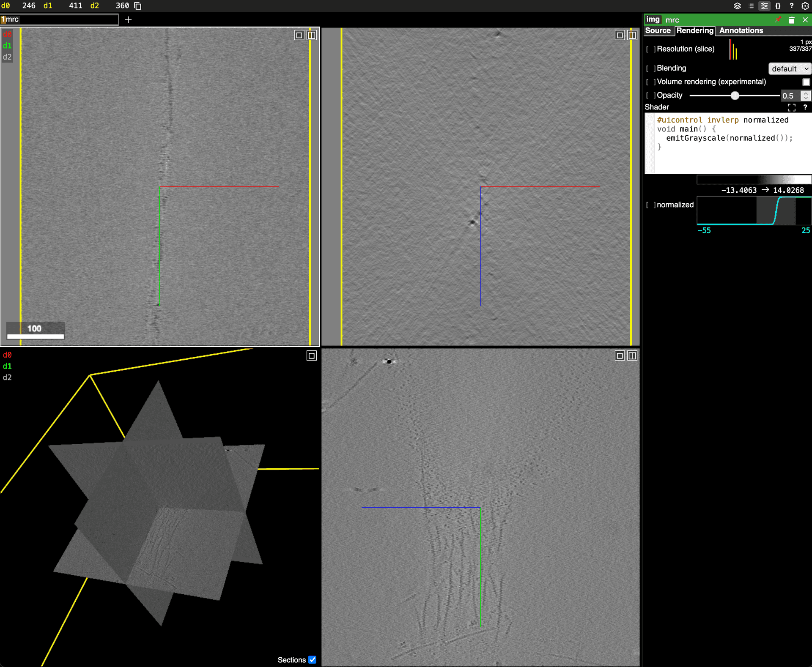Toggle bracket binding for Blending

651,68
